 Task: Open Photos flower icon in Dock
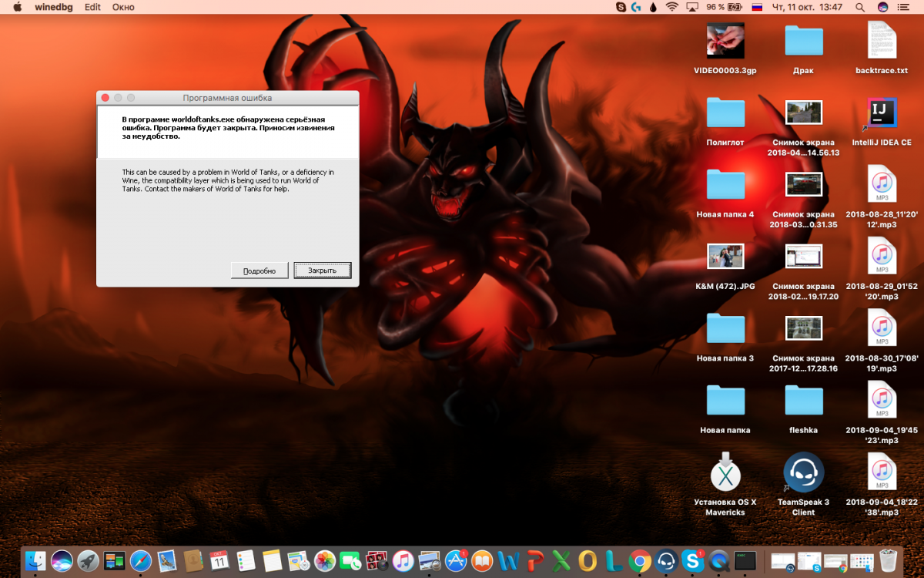pyautogui.click(x=325, y=560)
